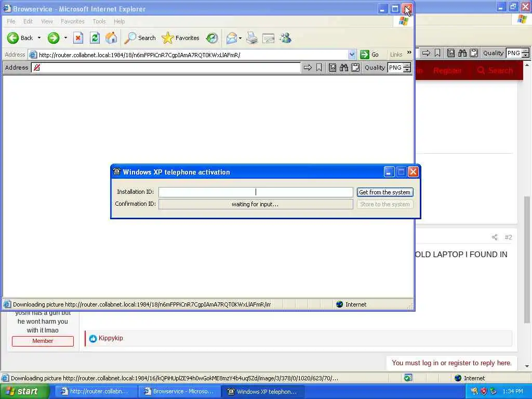532x399 pixels.
Task: Click the front window's bookmarks page icon
Action: (x=332, y=68)
